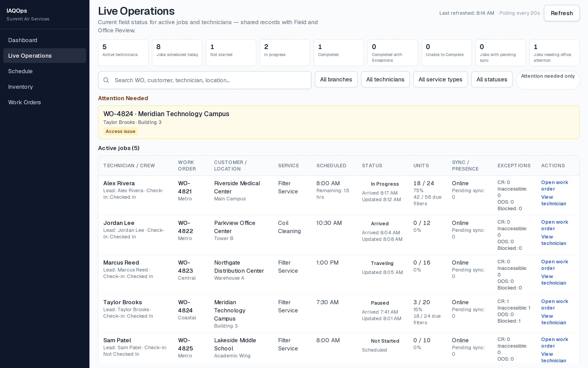Click the search magnifier icon
The height and width of the screenshot is (368, 588).
coord(106,80)
